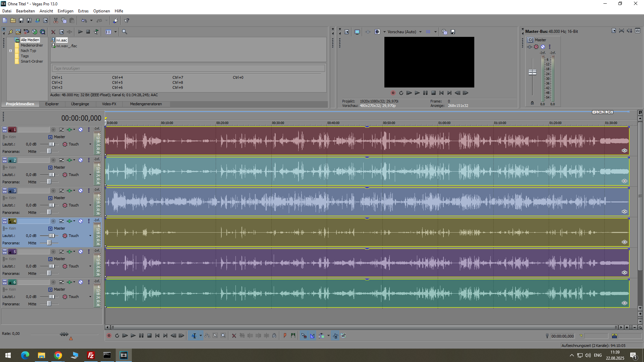Open track 1 FX chain icon
The width and height of the screenshot is (644, 362).
click(x=70, y=130)
